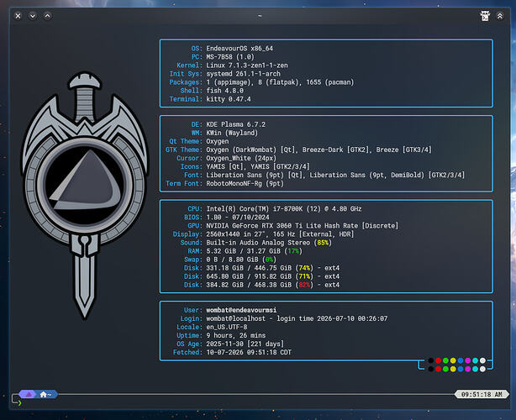Screen dimensions: 516x420
Task: Click the '10-07-2026 09:51:18 CDT' fetched value
Action: coord(249,352)
